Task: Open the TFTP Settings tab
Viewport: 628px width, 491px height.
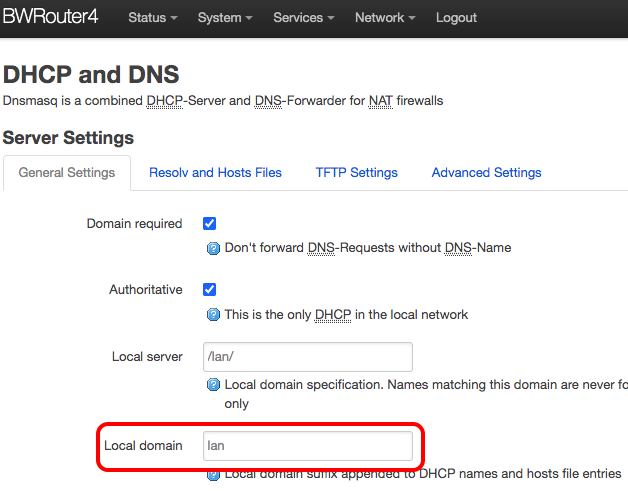Action: pos(356,173)
